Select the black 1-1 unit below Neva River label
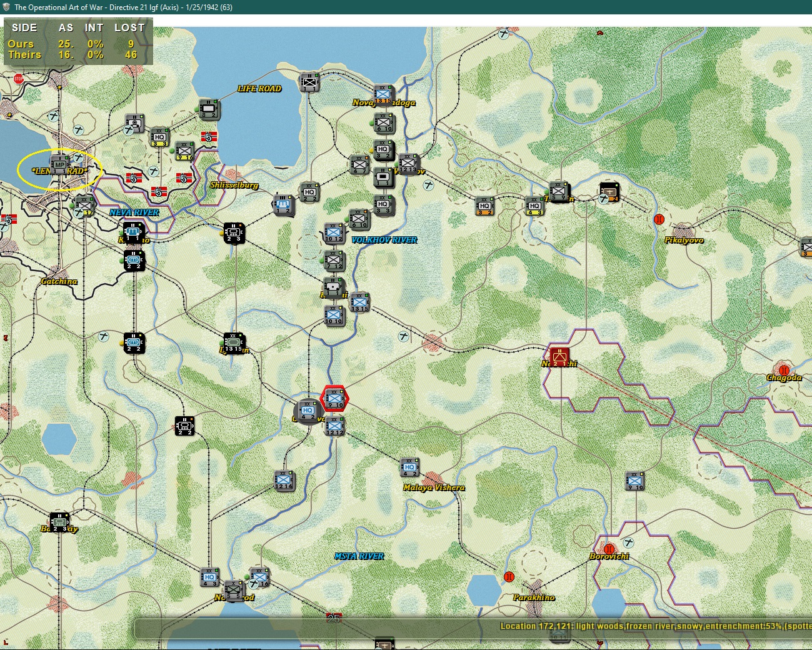This screenshot has height=650, width=812. point(133,232)
